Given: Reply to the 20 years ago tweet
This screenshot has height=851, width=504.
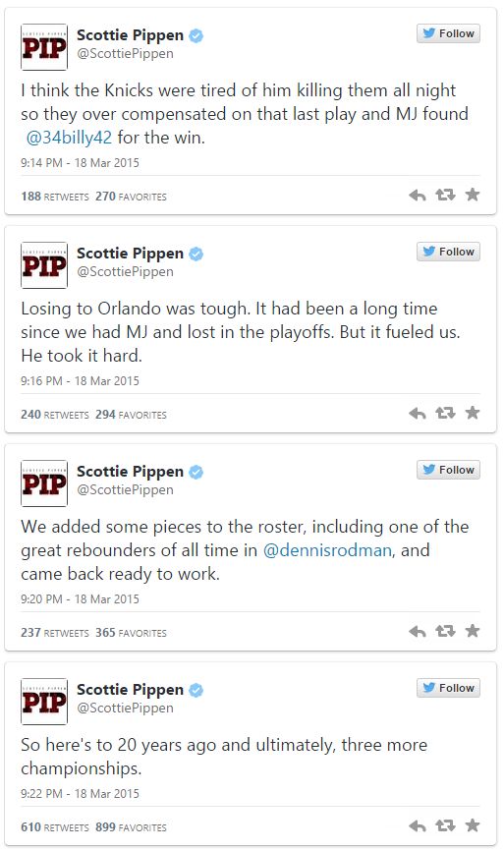Looking at the screenshot, I should click(418, 826).
